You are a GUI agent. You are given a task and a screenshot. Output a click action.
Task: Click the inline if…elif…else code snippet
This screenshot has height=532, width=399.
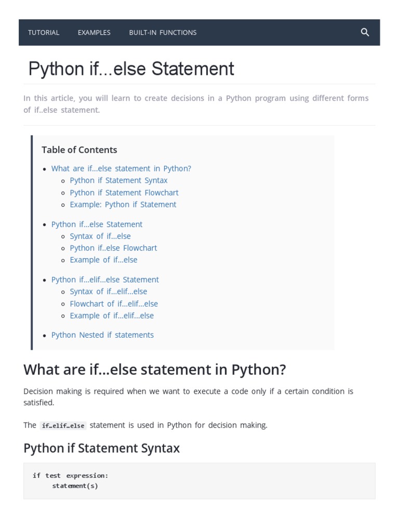point(63,425)
